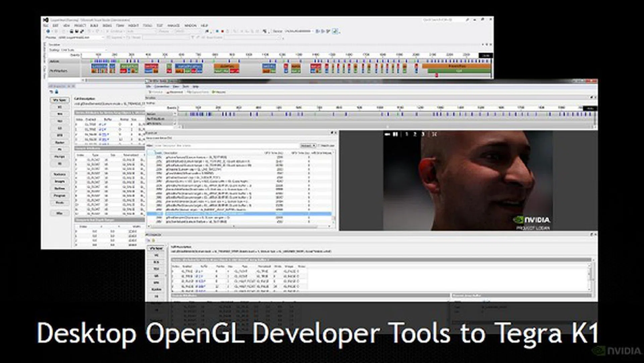644x363 pixels.
Task: Toggle the Actions row dropdown in Scrubber
Action: coord(174,114)
